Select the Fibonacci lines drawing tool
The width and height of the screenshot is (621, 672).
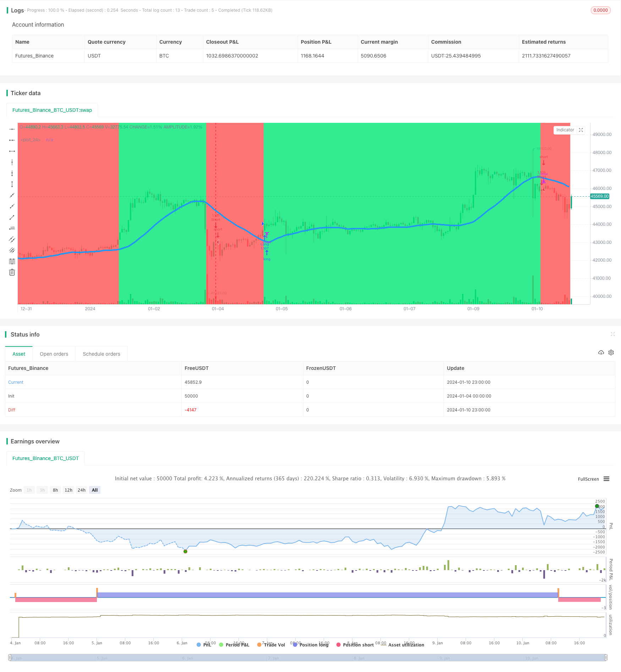tap(12, 261)
